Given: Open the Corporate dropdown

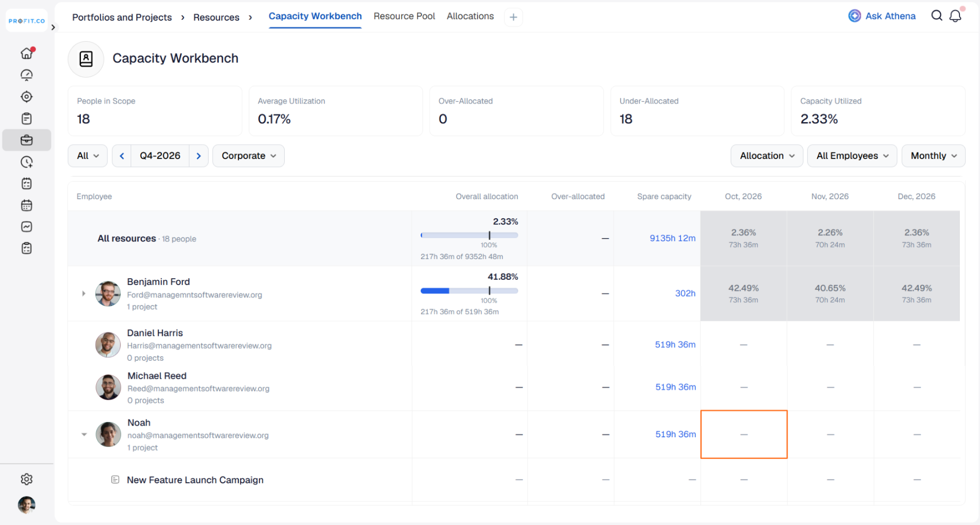Looking at the screenshot, I should tap(249, 156).
